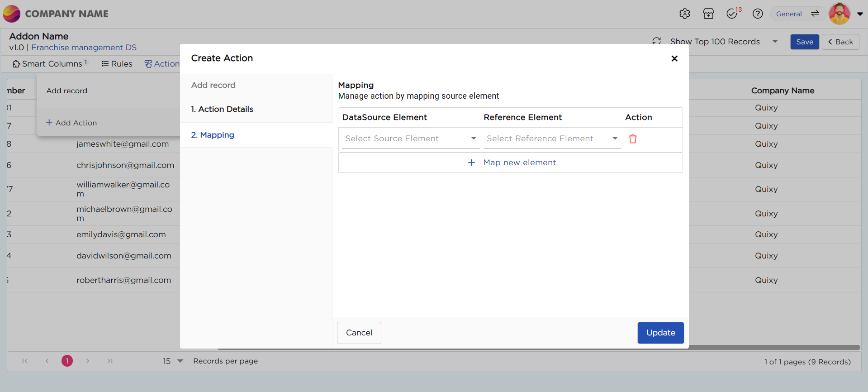Close the Create Action dialog with X
The image size is (868, 392).
[674, 58]
